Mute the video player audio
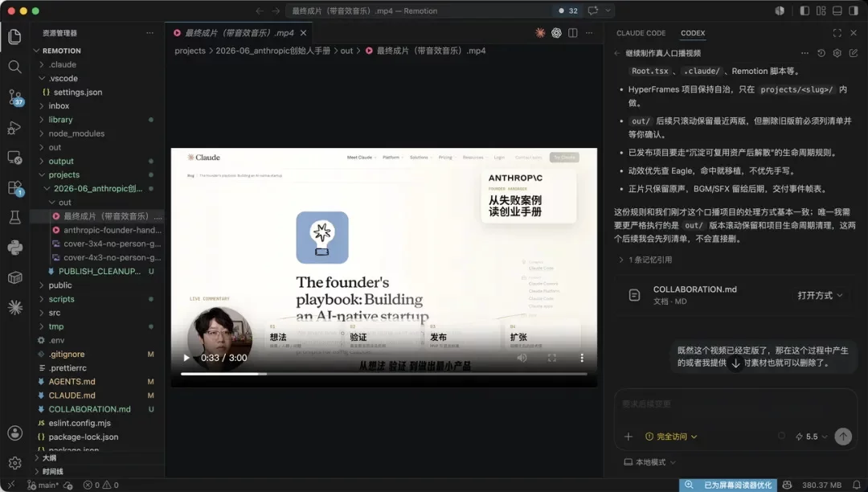 tap(522, 358)
